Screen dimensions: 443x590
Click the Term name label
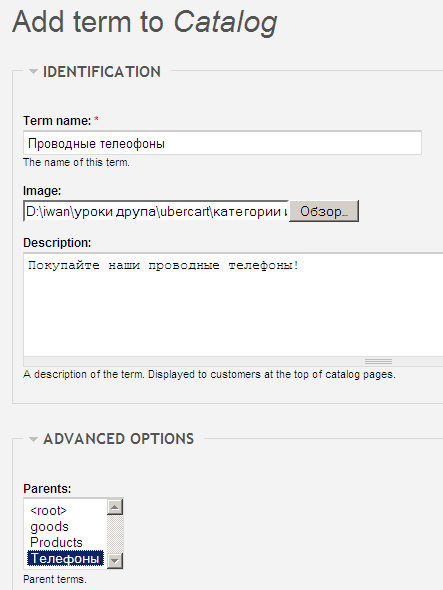[x=57, y=121]
